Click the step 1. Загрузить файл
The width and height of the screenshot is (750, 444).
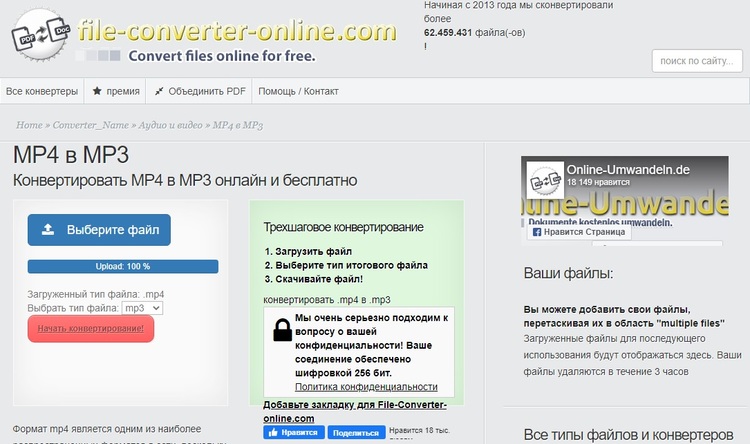(x=308, y=251)
